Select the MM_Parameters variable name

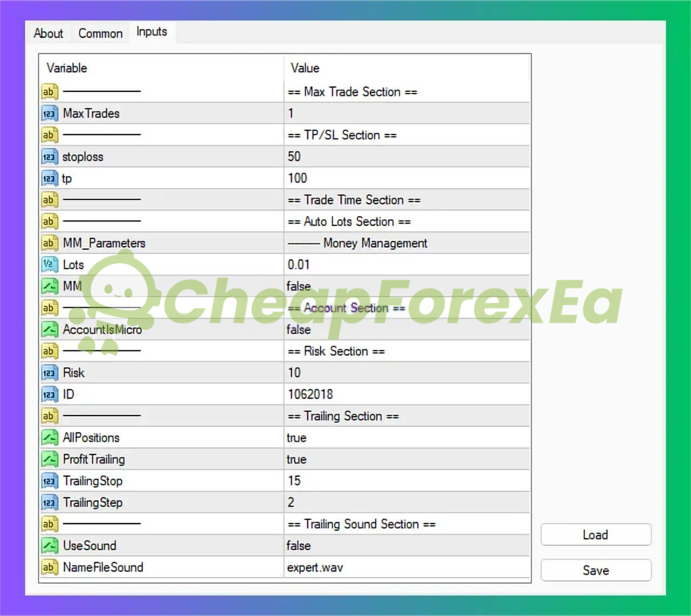pos(104,243)
